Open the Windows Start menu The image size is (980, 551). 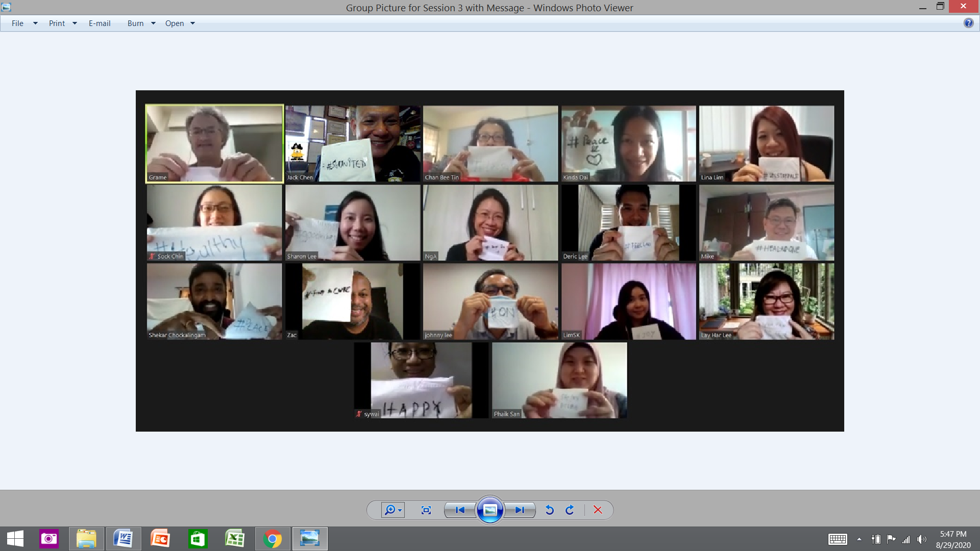tap(15, 538)
